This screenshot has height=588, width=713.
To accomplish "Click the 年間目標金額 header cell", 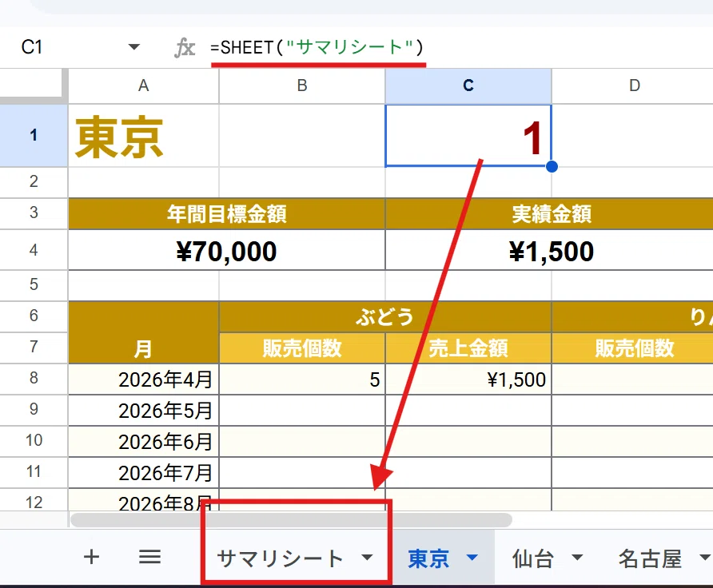I will 226,213.
